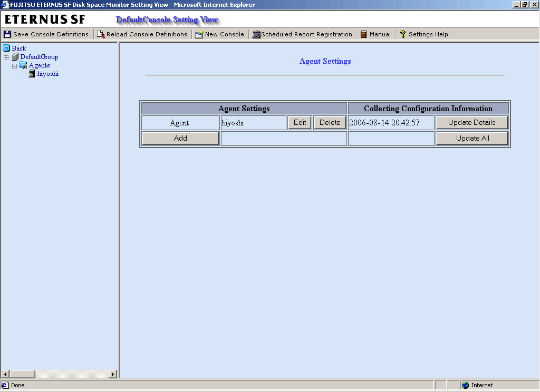Delete the hiyoshi agent
Image resolution: width=540 pixels, height=392 pixels.
pyautogui.click(x=330, y=123)
